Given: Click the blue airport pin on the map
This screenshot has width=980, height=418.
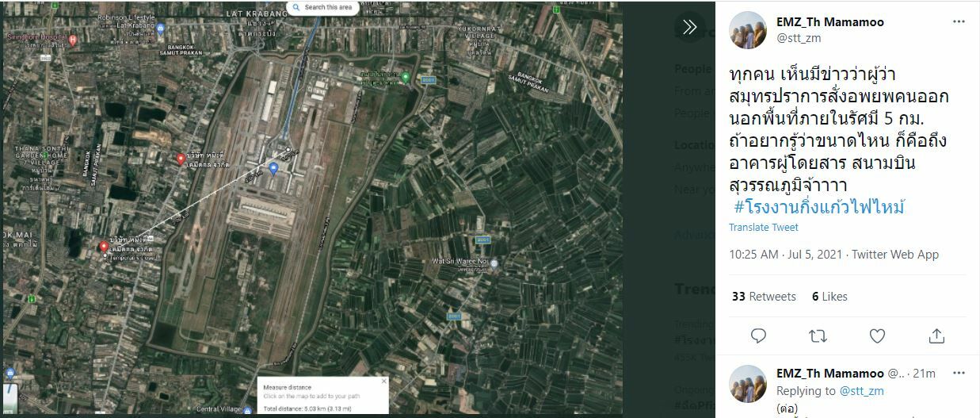Looking at the screenshot, I should [273, 167].
